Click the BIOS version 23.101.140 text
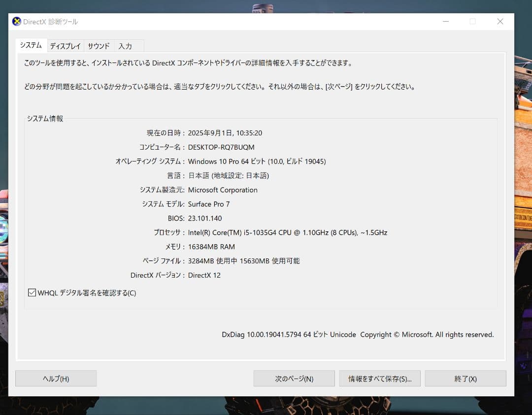Image resolution: width=532 pixels, height=415 pixels. click(x=204, y=218)
